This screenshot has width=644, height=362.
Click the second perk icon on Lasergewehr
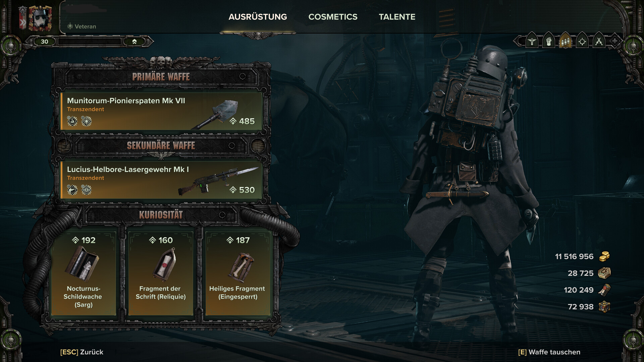point(87,190)
